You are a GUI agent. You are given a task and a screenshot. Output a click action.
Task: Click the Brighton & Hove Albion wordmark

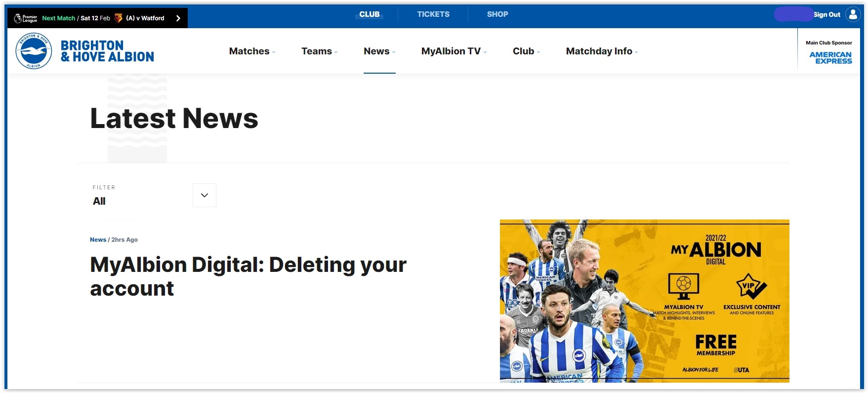(x=107, y=51)
